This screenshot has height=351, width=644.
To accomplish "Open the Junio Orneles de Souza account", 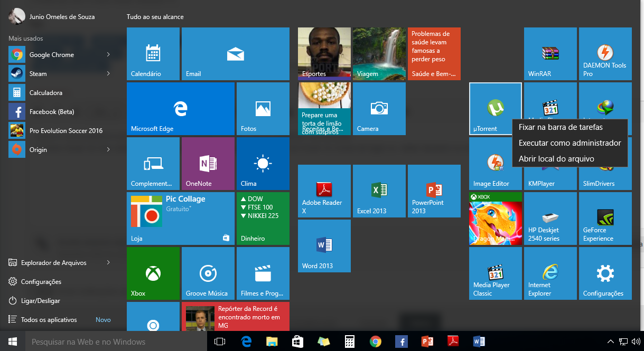I will (x=52, y=16).
